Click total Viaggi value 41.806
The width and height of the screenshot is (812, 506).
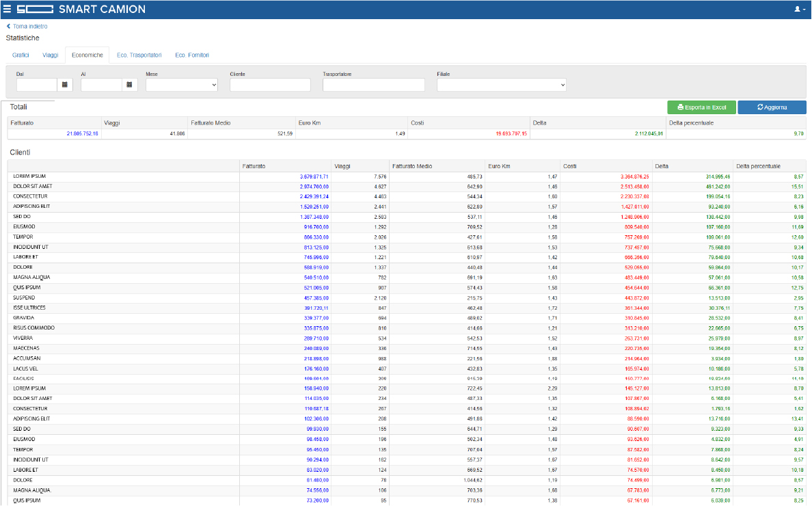[x=178, y=133]
